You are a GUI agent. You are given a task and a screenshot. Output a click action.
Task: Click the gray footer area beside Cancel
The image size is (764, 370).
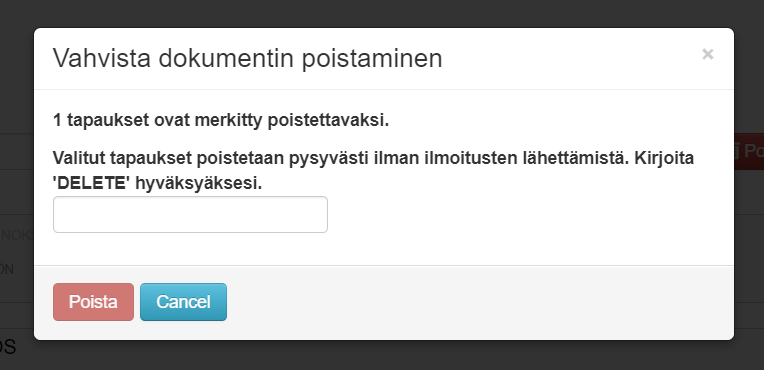tap(480, 302)
